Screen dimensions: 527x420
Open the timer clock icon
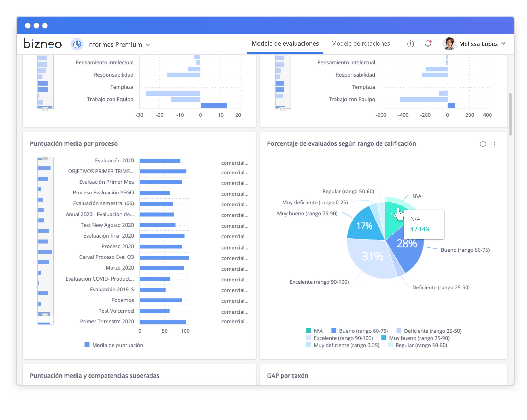click(410, 44)
